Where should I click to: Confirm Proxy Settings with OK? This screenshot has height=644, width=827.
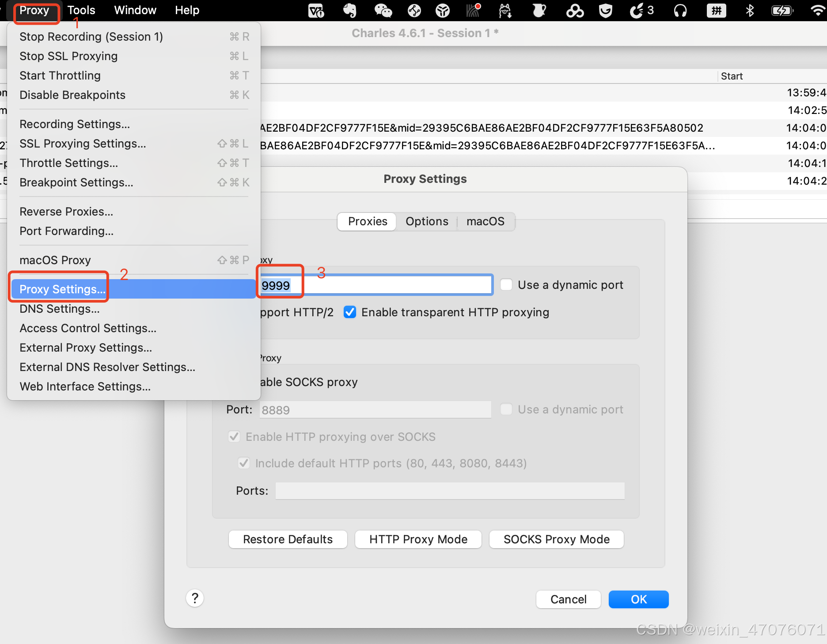(x=639, y=599)
